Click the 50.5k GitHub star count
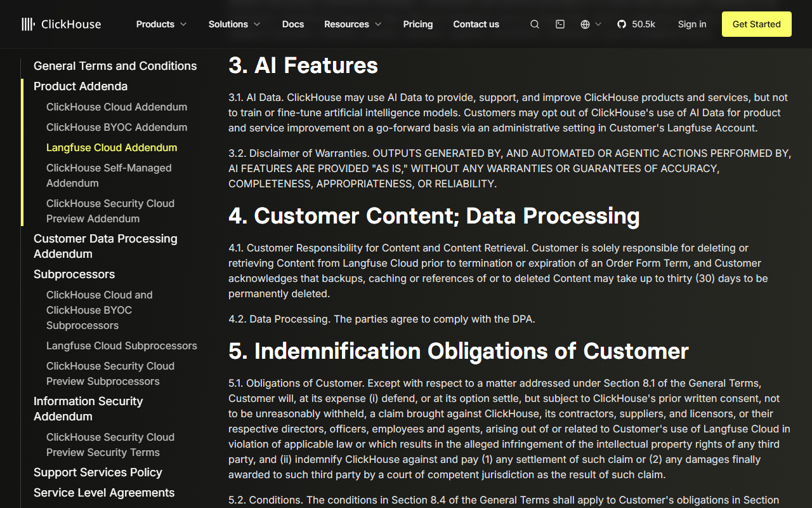Screen dimensions: 812x508 point(644,24)
